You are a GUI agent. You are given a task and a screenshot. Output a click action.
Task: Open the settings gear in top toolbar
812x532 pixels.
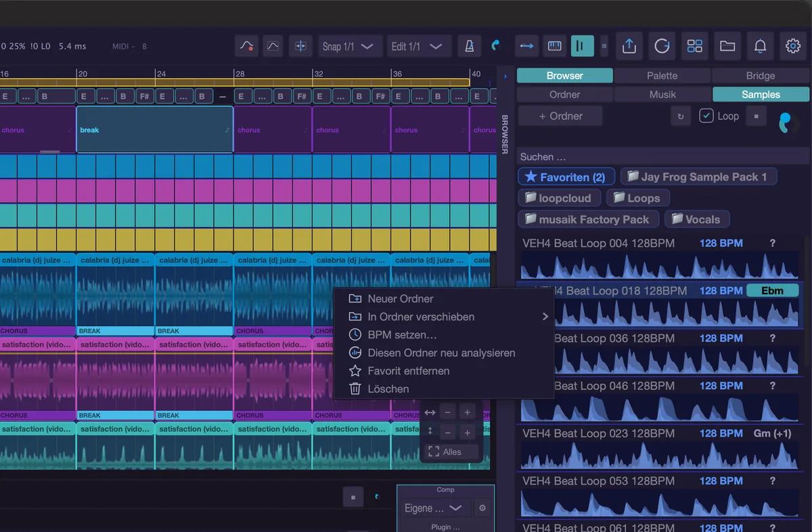793,46
